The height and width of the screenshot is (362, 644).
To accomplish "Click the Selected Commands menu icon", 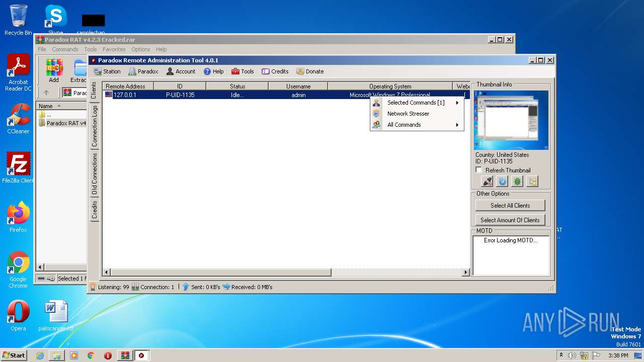I will [376, 103].
